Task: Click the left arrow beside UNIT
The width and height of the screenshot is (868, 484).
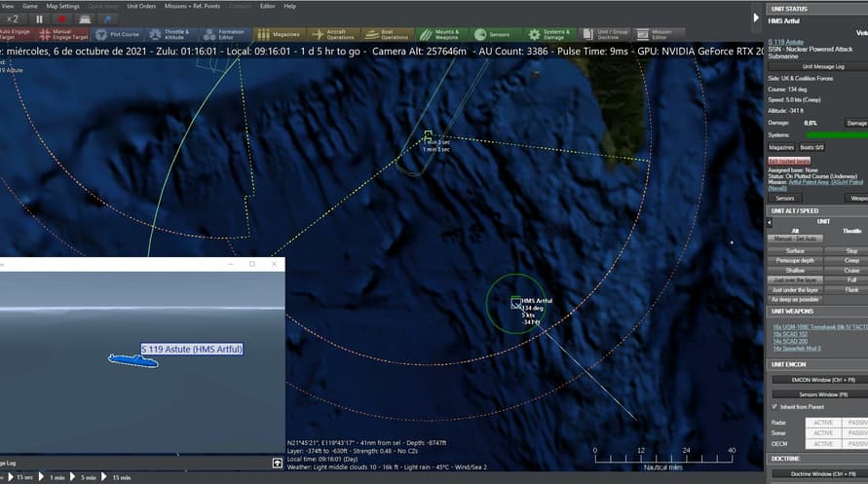Action: pos(770,222)
